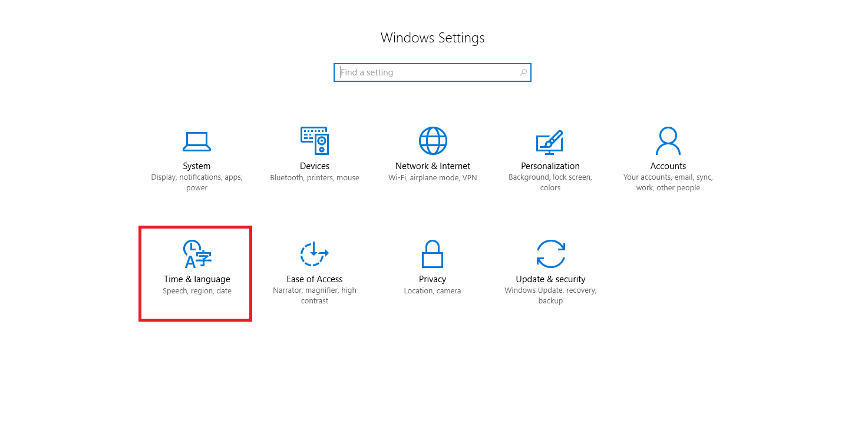Open the Network & Internet globe icon
Screen dimensions: 868x443
[433, 141]
